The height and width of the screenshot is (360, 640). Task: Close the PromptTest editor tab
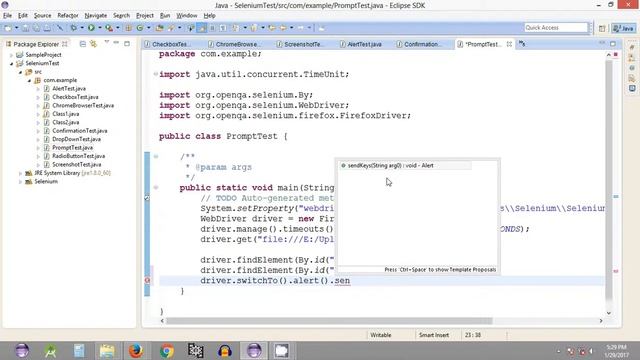tap(509, 44)
